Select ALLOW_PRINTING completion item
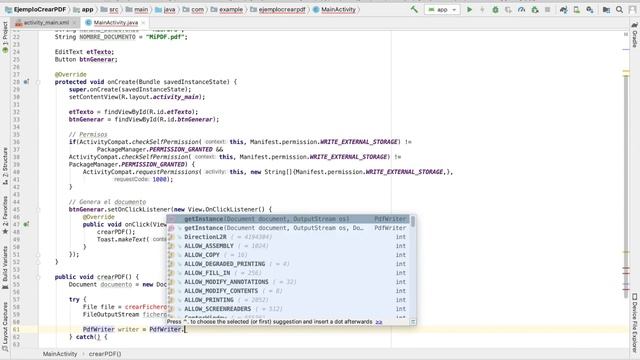Image resolution: width=640 pixels, height=360 pixels. (x=288, y=300)
